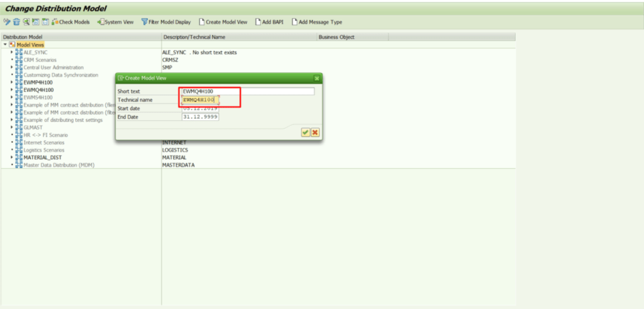Click Add BAPI button
644x309 pixels.
[269, 22]
